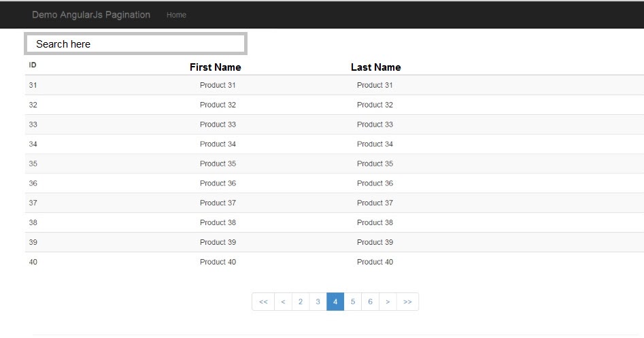Select the row with ID 40
The width and height of the screenshot is (644, 338).
pos(335,262)
